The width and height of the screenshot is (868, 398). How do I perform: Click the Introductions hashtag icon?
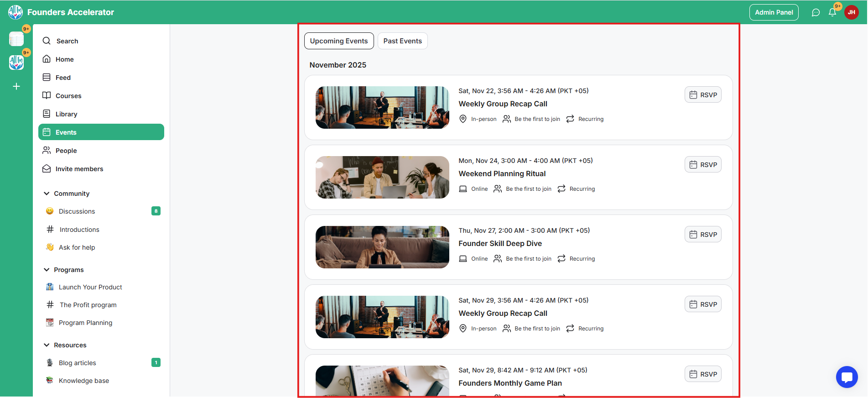(50, 229)
